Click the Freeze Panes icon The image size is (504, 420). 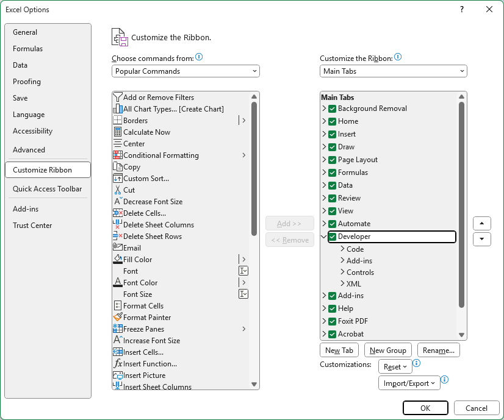pos(118,329)
